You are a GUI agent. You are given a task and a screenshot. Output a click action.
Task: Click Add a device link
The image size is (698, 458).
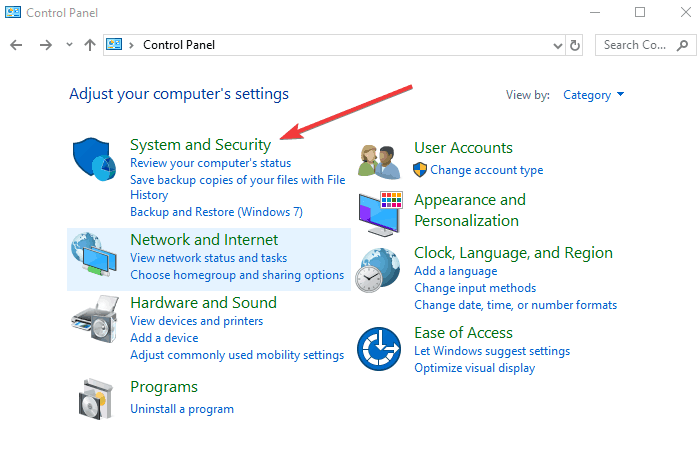164,338
